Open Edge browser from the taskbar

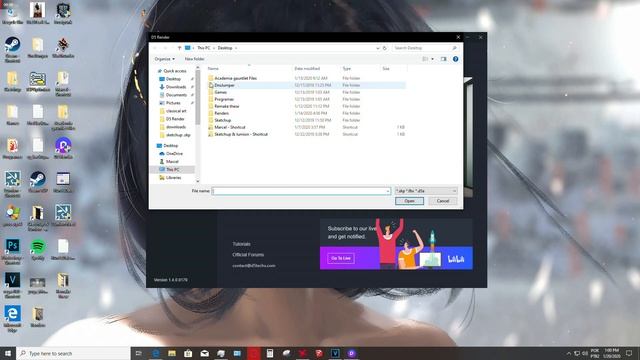click(x=156, y=353)
